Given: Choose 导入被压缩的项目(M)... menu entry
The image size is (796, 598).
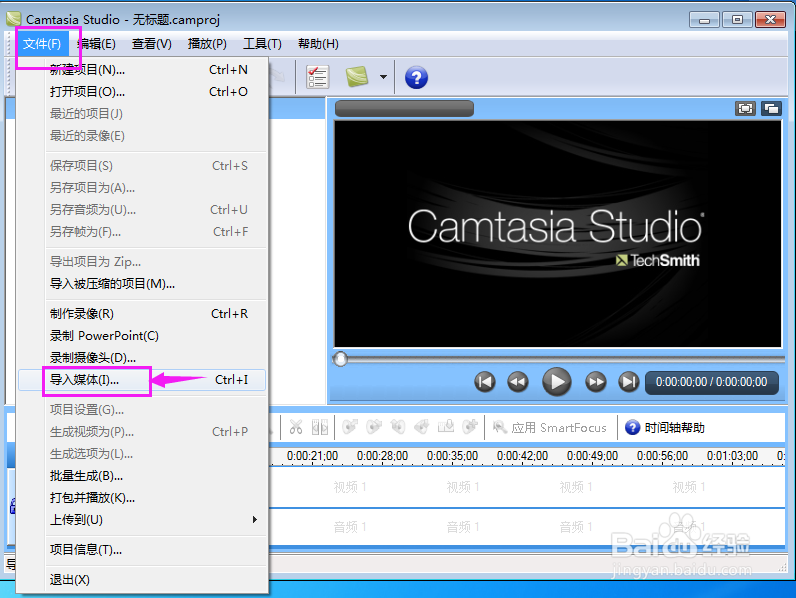Looking at the screenshot, I should (x=142, y=284).
